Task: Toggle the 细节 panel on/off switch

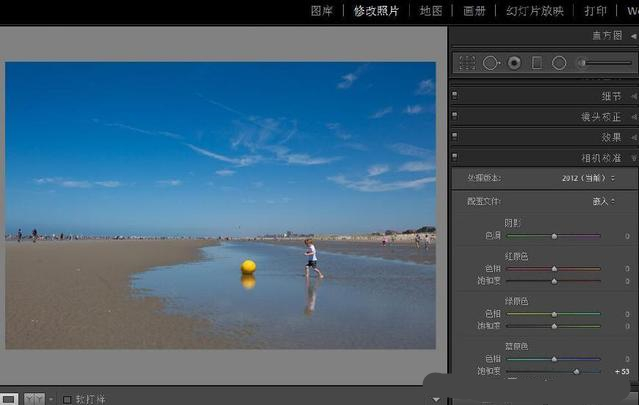Action: (455, 96)
